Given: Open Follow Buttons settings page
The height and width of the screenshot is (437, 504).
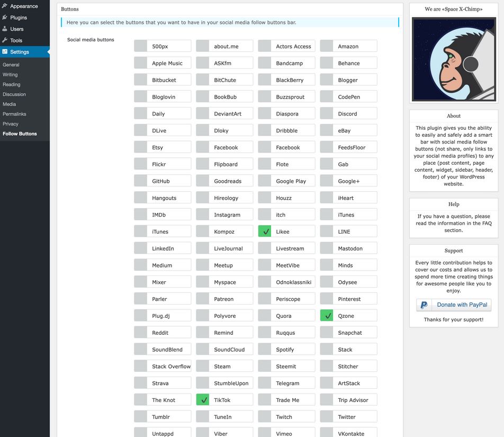Looking at the screenshot, I should coord(20,133).
